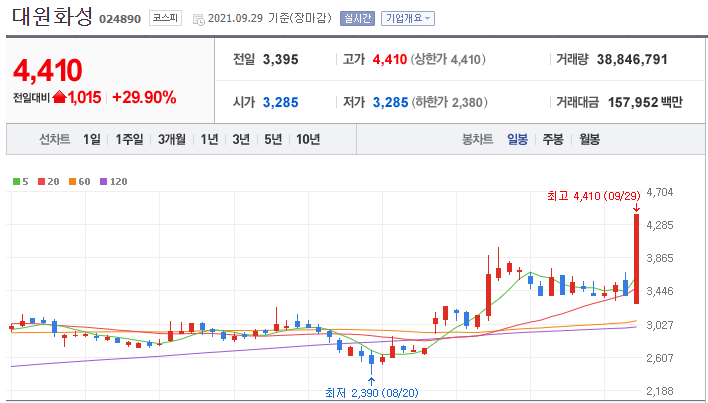Click the calendar icon before 2021.09.29

tap(199, 19)
